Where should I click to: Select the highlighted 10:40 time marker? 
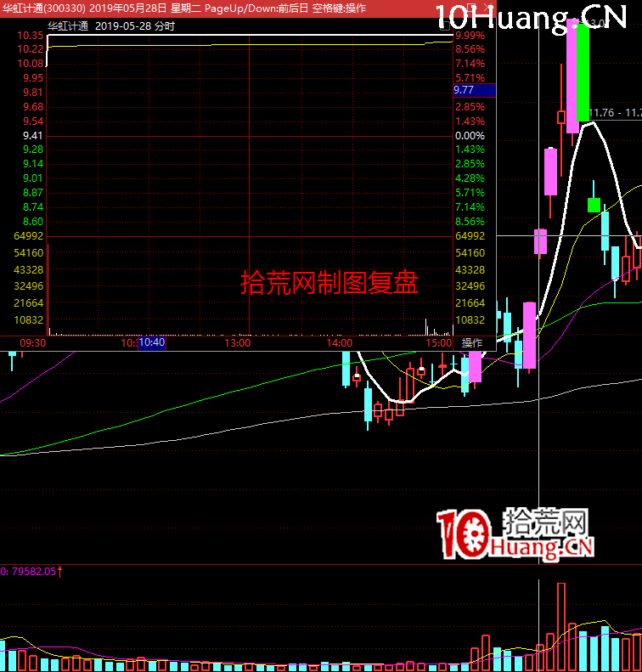point(152,342)
